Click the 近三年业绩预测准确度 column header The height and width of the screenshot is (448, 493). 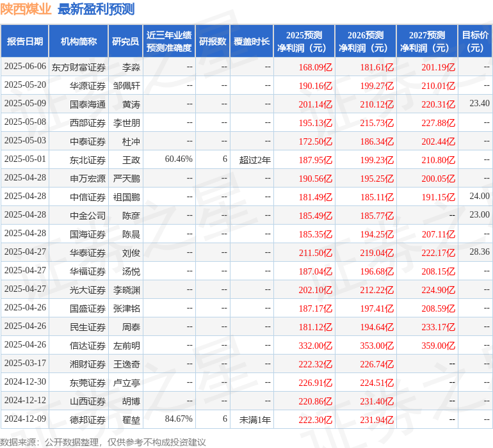(x=168, y=42)
